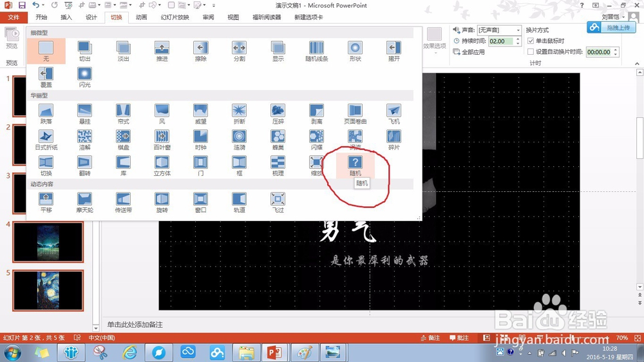Image resolution: width=644 pixels, height=362 pixels.
Task: Toggle the 单击鼠标时 checkbox
Action: (531, 41)
